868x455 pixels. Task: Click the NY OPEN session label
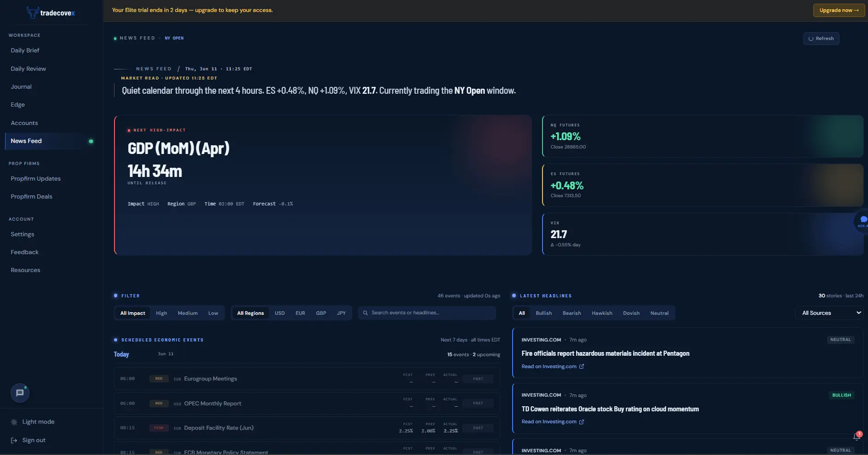pos(174,38)
